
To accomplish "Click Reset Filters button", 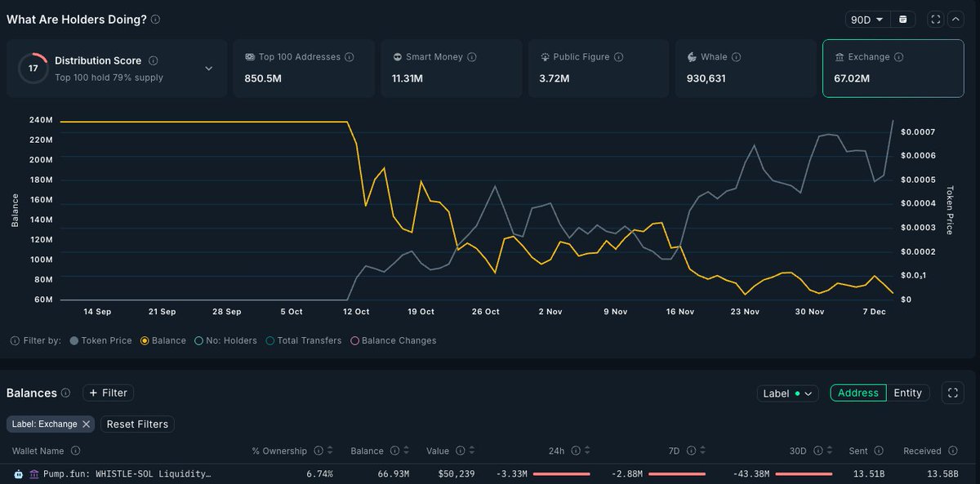I will [137, 424].
